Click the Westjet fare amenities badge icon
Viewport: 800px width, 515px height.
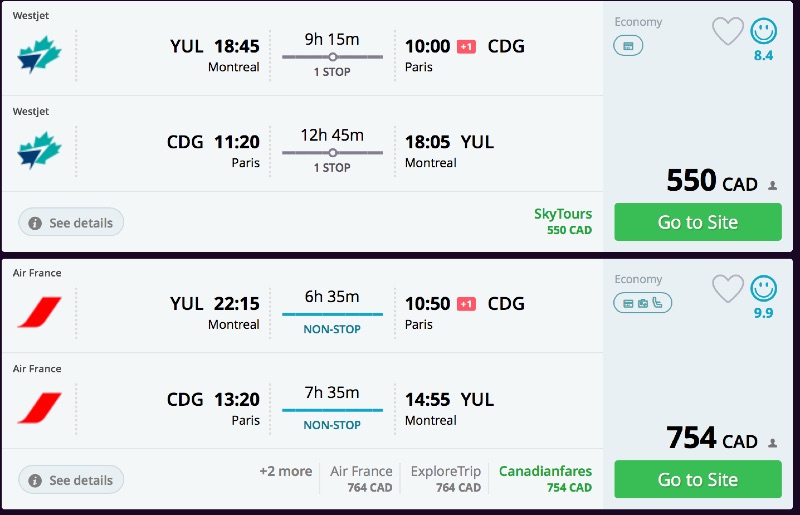point(628,46)
